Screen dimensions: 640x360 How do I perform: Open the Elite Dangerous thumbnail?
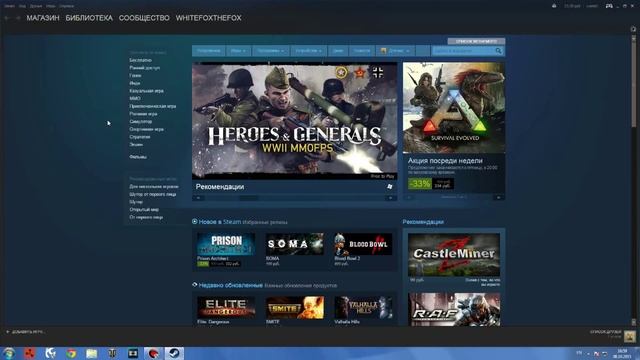pos(226,307)
